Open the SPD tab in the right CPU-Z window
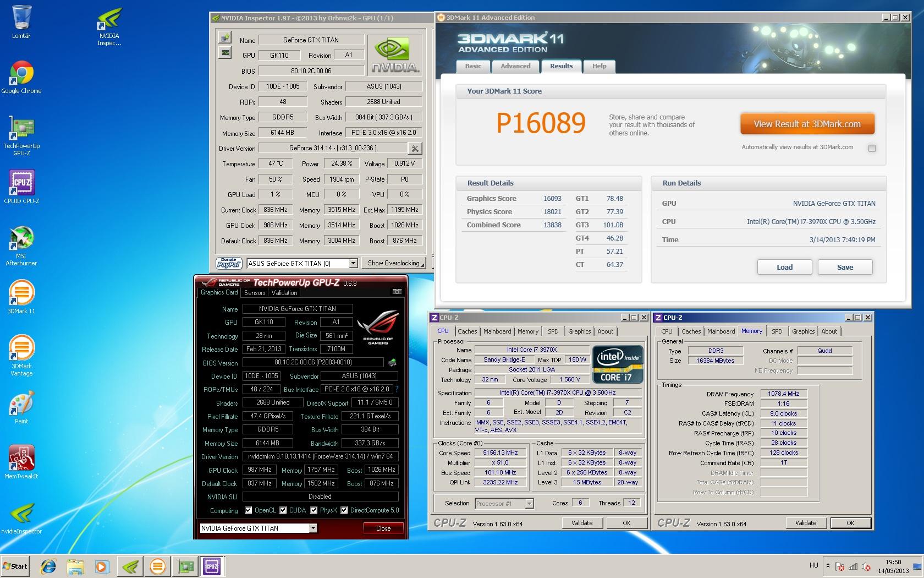Screen dimensions: 924x578 [x=777, y=331]
